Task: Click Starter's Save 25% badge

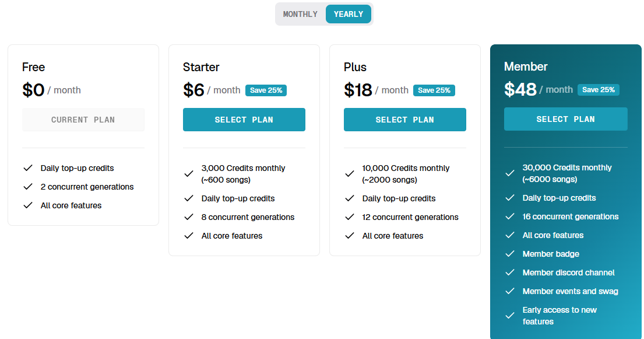Action: 266,90
